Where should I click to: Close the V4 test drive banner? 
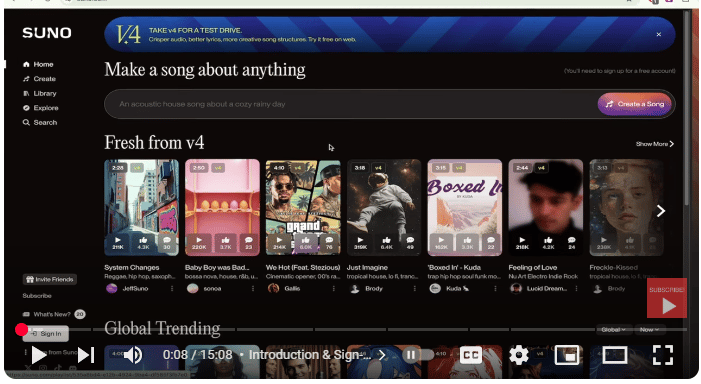tap(659, 34)
